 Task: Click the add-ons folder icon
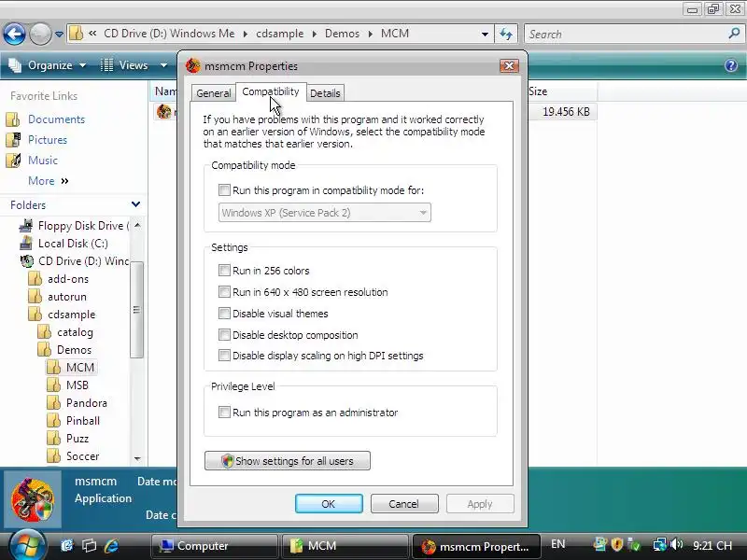35,278
